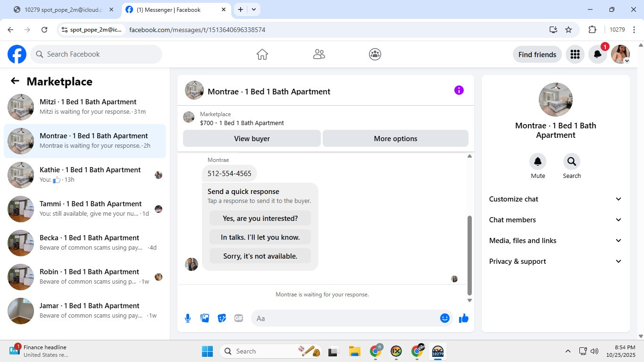Open notifications bell with red badge

pos(597,54)
